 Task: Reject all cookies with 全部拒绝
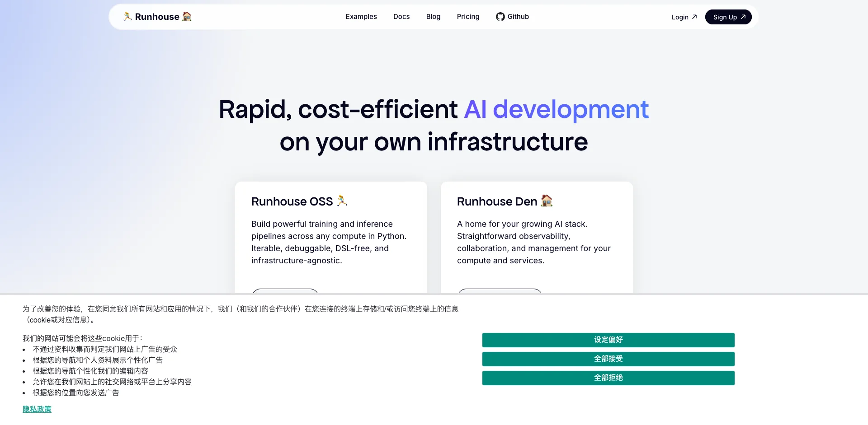click(x=608, y=378)
